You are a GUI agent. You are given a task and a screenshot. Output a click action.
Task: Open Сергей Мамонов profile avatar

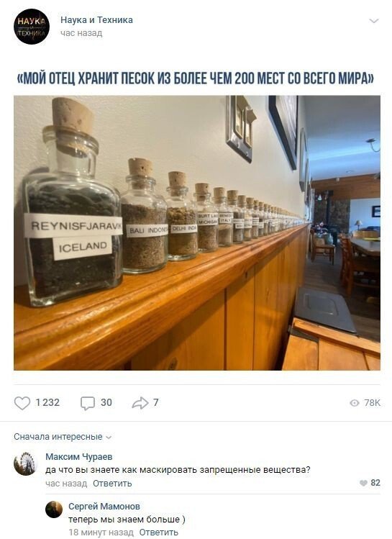coord(54,509)
